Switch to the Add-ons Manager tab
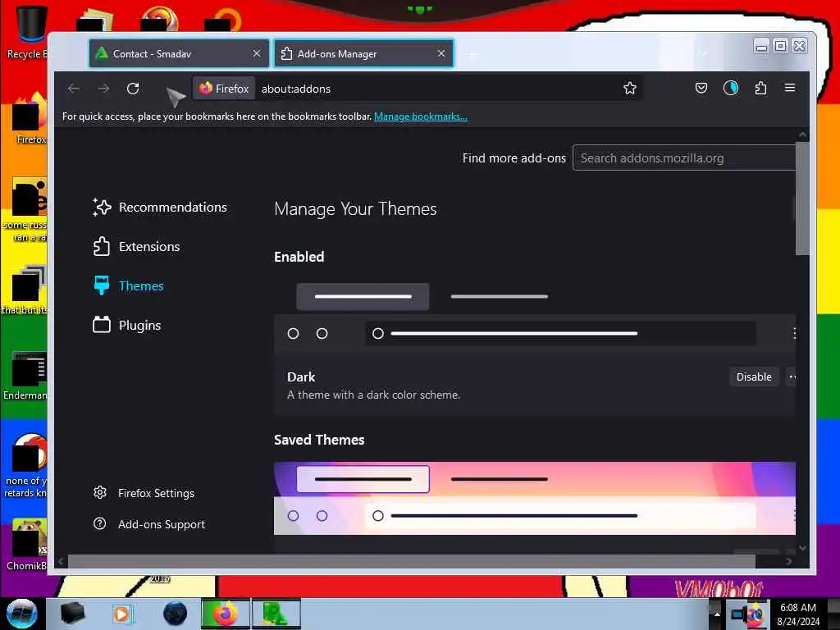 click(363, 53)
